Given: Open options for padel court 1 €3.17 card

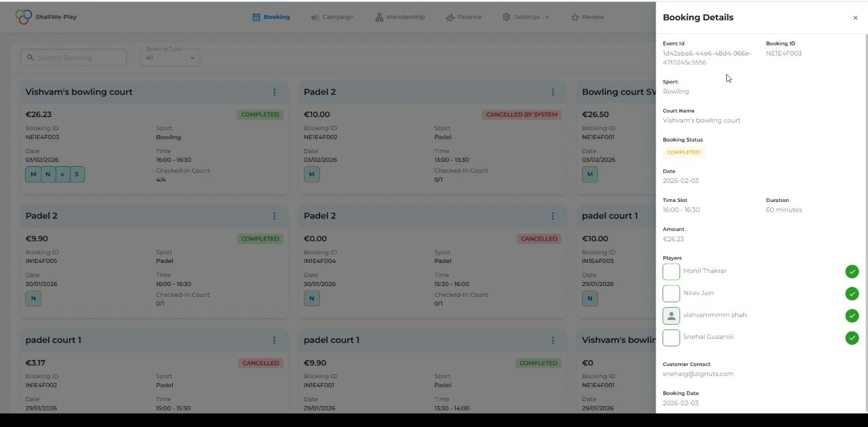Looking at the screenshot, I should (x=274, y=340).
